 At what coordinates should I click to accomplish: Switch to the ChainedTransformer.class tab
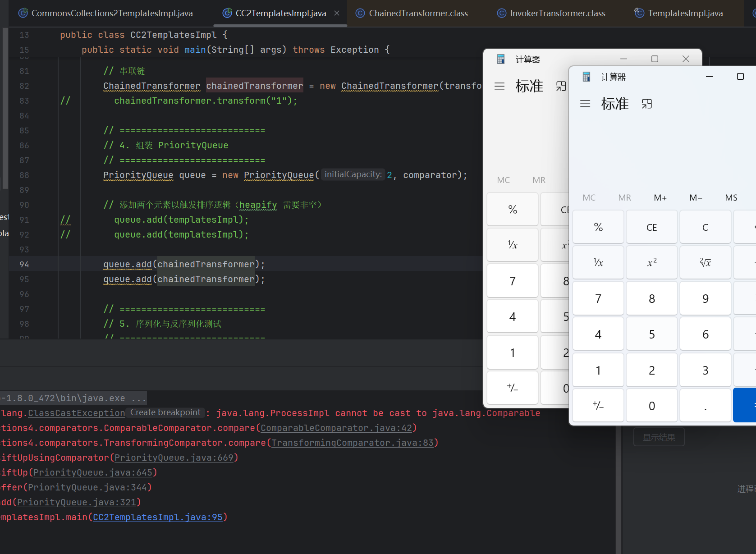(x=417, y=13)
